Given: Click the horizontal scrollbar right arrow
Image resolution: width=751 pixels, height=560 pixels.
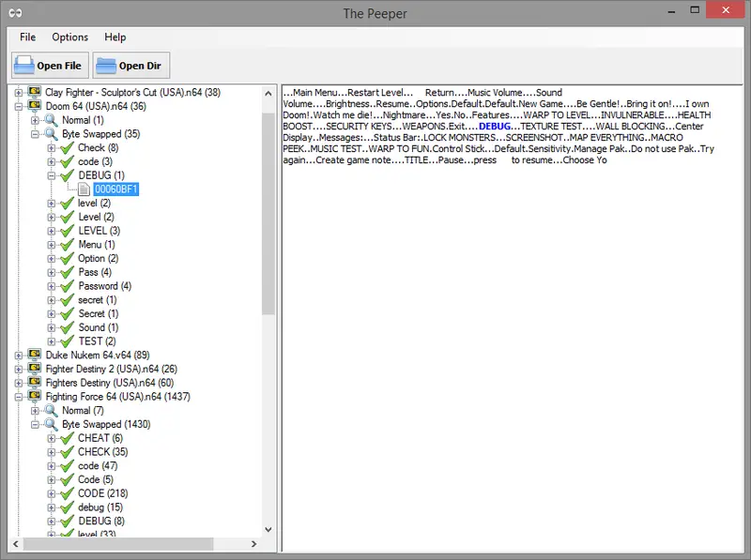Looking at the screenshot, I should [x=253, y=544].
